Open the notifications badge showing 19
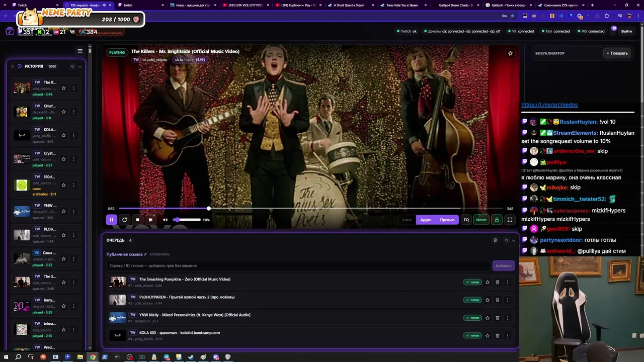 point(614,29)
